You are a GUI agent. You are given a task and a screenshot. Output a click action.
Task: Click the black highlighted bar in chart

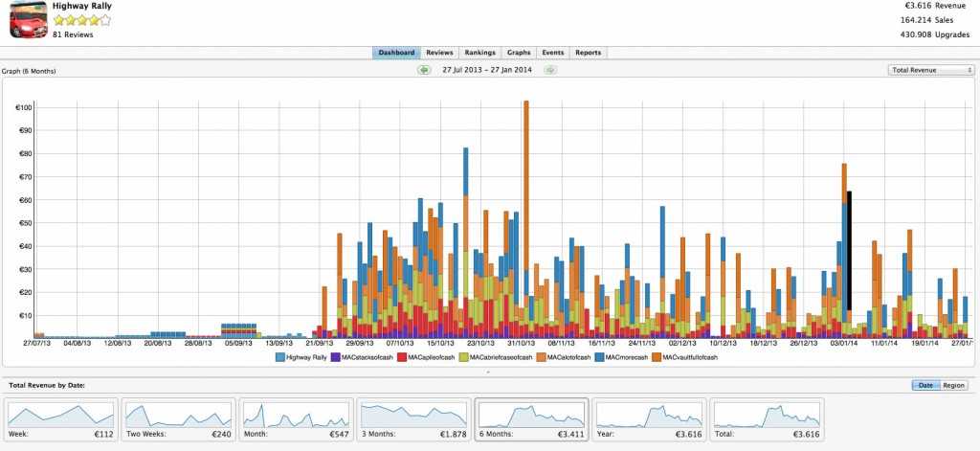pyautogui.click(x=849, y=251)
